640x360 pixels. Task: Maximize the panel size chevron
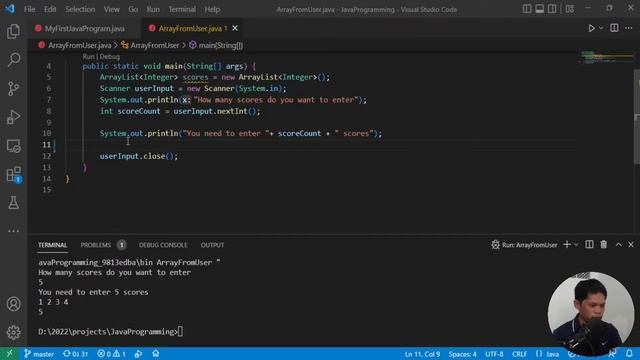coord(618,244)
